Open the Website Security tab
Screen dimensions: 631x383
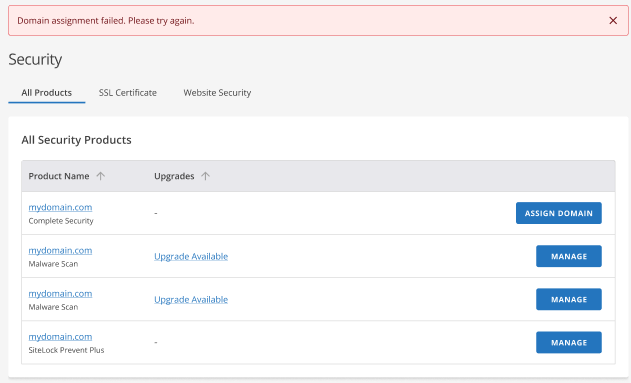pyautogui.click(x=217, y=93)
